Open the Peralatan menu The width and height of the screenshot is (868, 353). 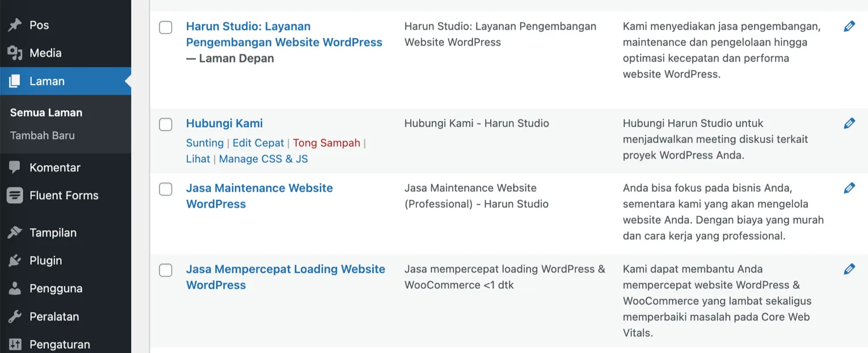click(66, 317)
